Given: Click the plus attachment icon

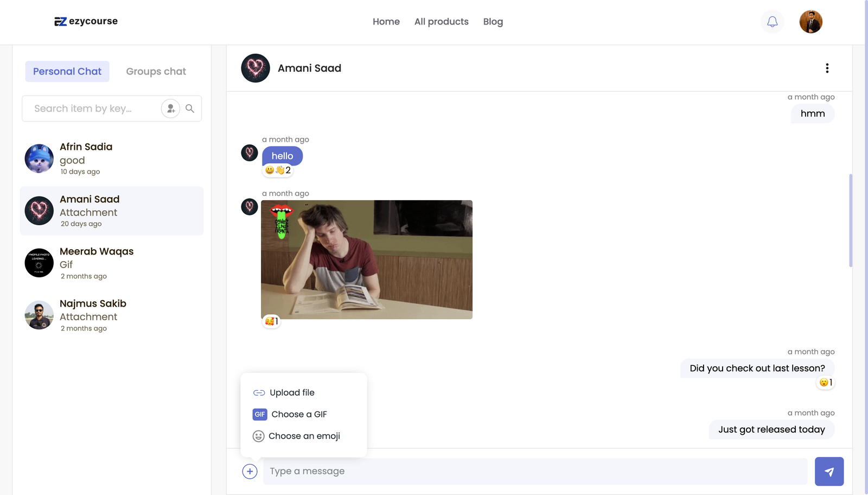Looking at the screenshot, I should coord(250,471).
